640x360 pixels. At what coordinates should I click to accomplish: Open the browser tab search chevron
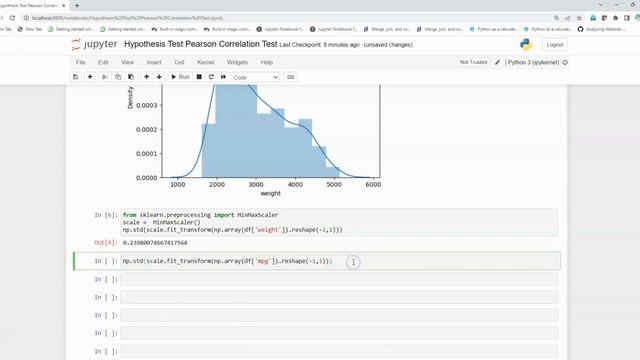(601, 5)
